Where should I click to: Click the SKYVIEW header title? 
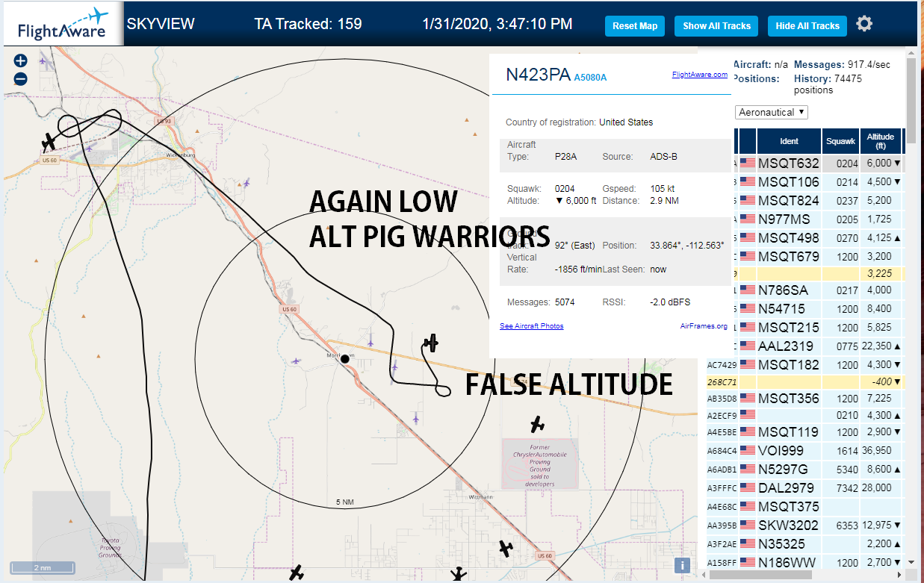[161, 24]
